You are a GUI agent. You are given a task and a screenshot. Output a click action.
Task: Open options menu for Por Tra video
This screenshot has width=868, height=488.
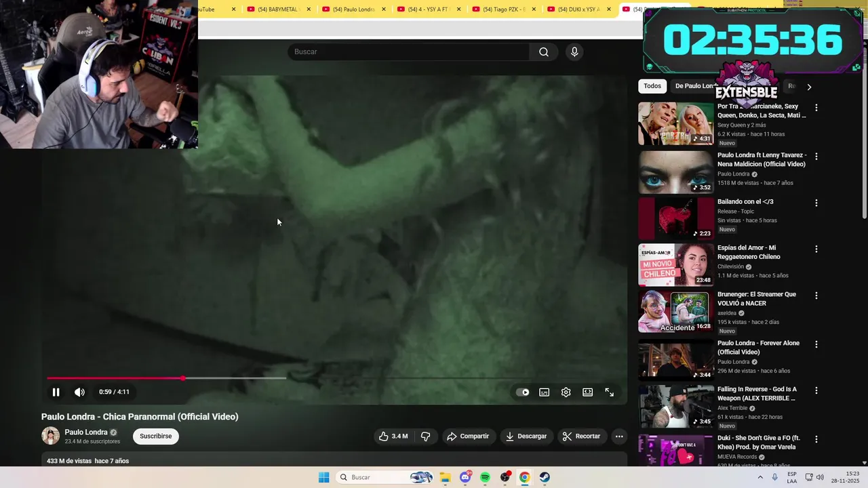point(816,108)
